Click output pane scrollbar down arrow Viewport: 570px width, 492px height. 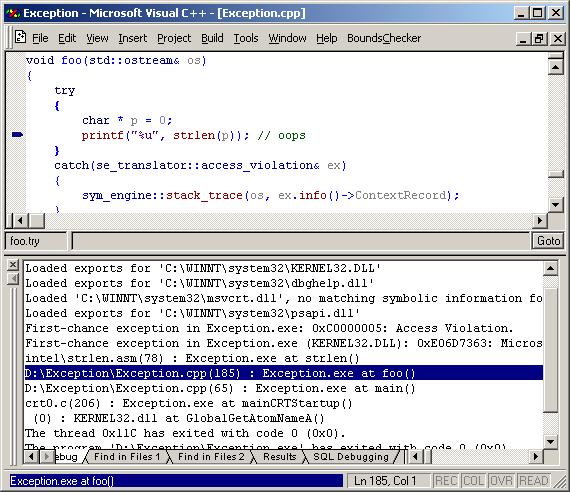tap(550, 442)
